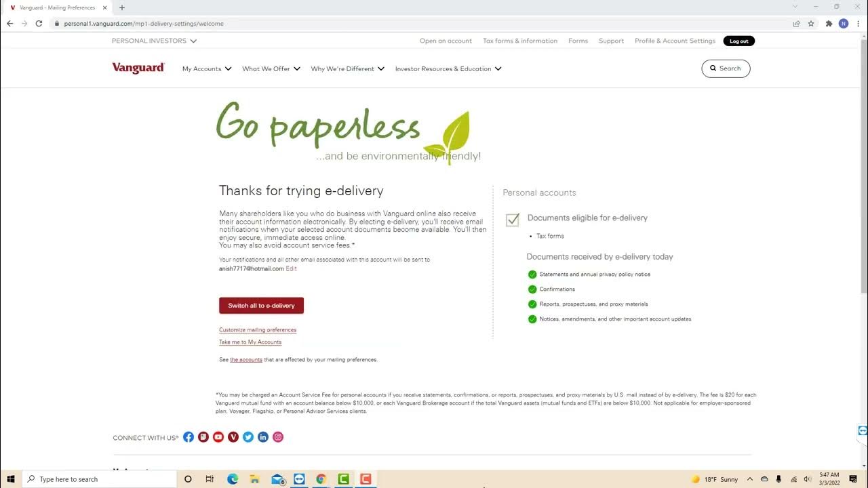Click the Vanguard logo
This screenshot has width=868, height=488.
point(138,68)
